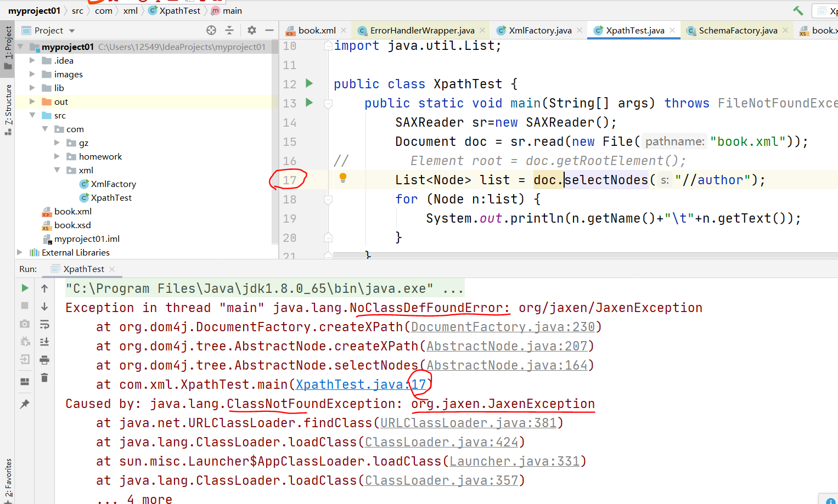This screenshot has height=504, width=838.
Task: Expand the homework package
Action: (57, 156)
